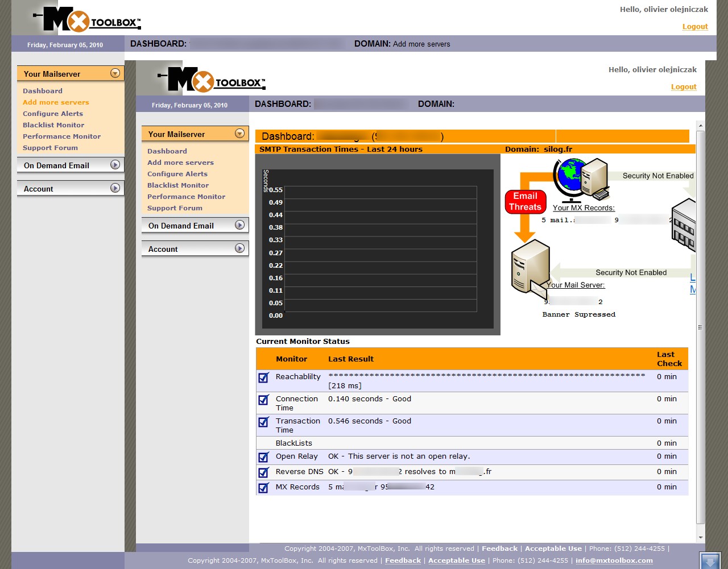Viewport: 728px width, 569px height.
Task: Expand outer Account section arrow
Action: click(x=115, y=188)
